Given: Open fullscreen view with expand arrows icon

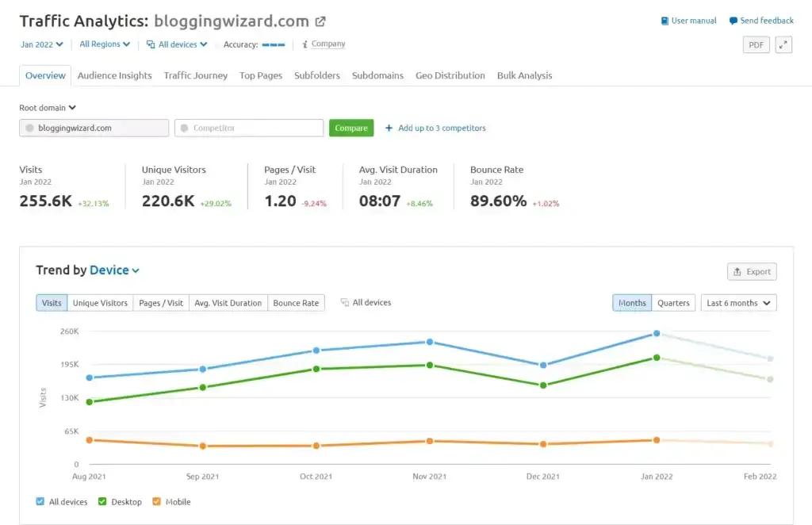Looking at the screenshot, I should 782,45.
